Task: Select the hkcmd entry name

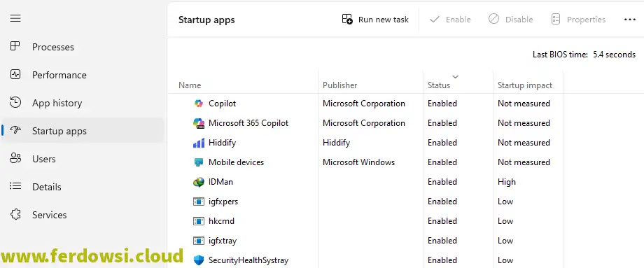Action: tap(221, 221)
